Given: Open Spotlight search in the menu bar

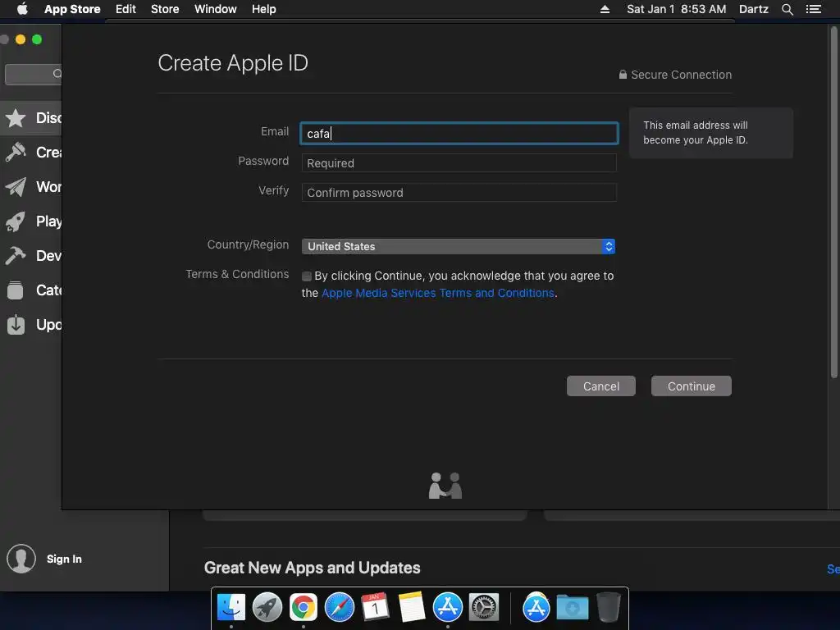Looking at the screenshot, I should [x=787, y=9].
